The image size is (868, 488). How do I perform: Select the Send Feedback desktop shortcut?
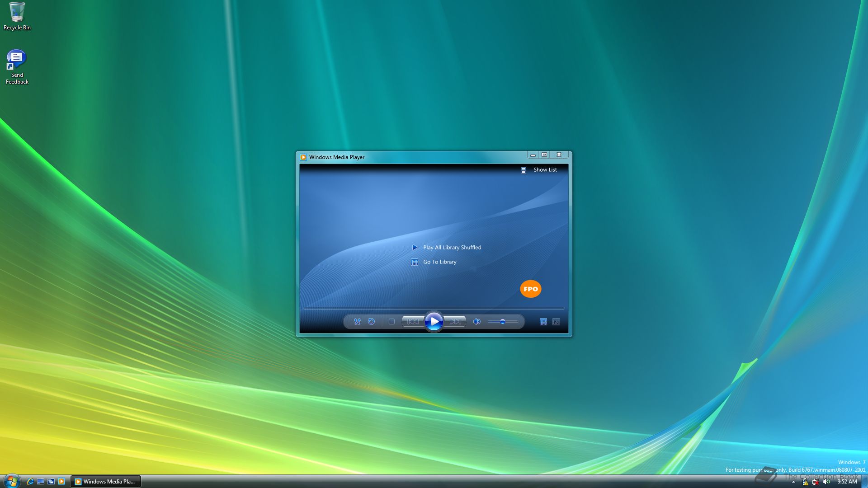(x=17, y=67)
